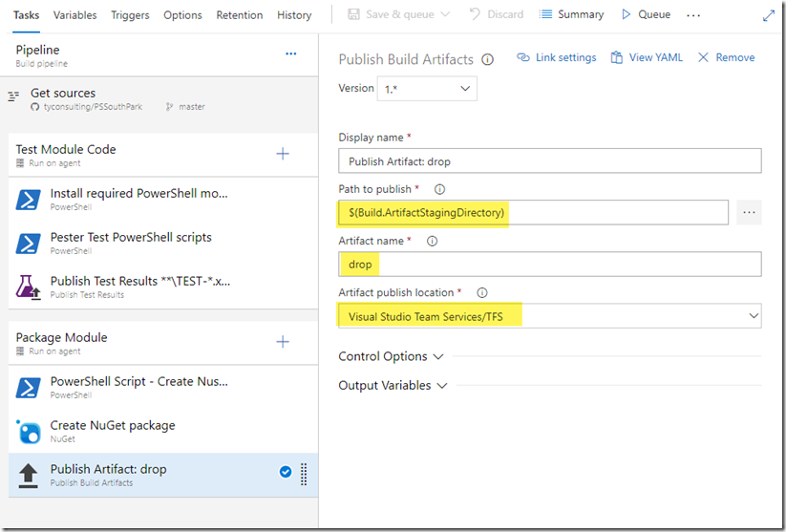Viewport: 786px width, 532px height.
Task: Click the GitHub repository icon
Action: pos(34,107)
